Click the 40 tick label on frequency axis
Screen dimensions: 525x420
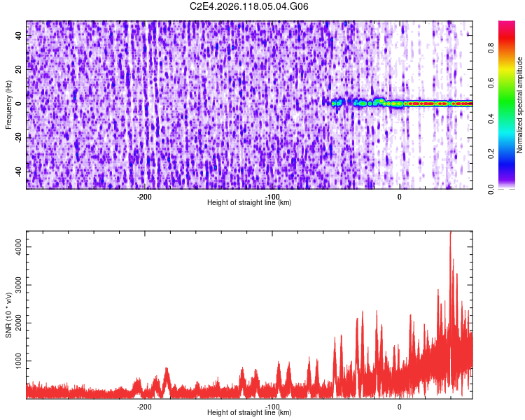pos(19,36)
